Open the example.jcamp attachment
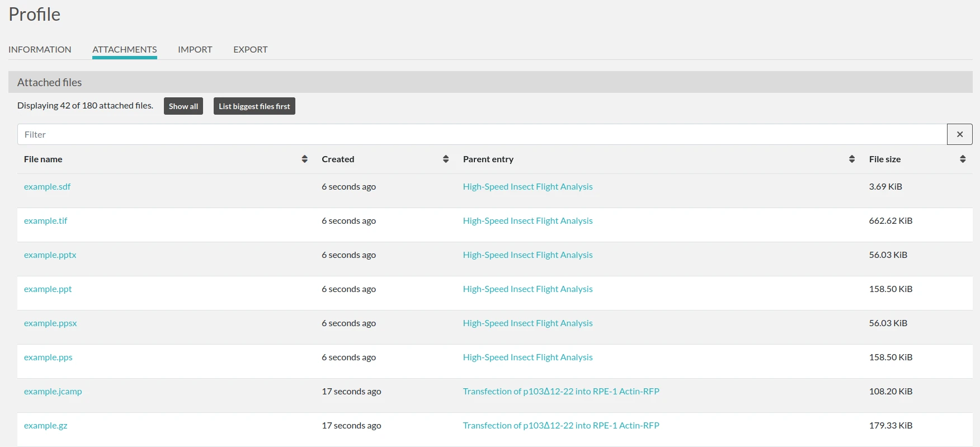Image resolution: width=980 pixels, height=447 pixels. click(x=53, y=392)
